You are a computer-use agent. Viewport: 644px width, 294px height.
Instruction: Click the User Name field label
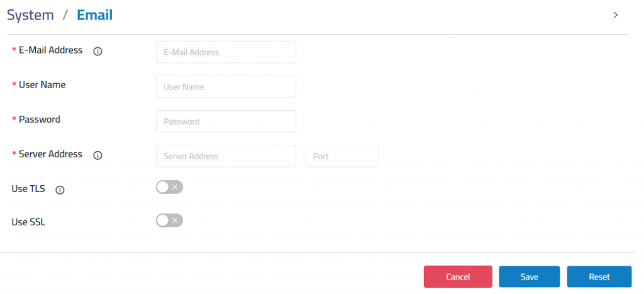tap(42, 85)
